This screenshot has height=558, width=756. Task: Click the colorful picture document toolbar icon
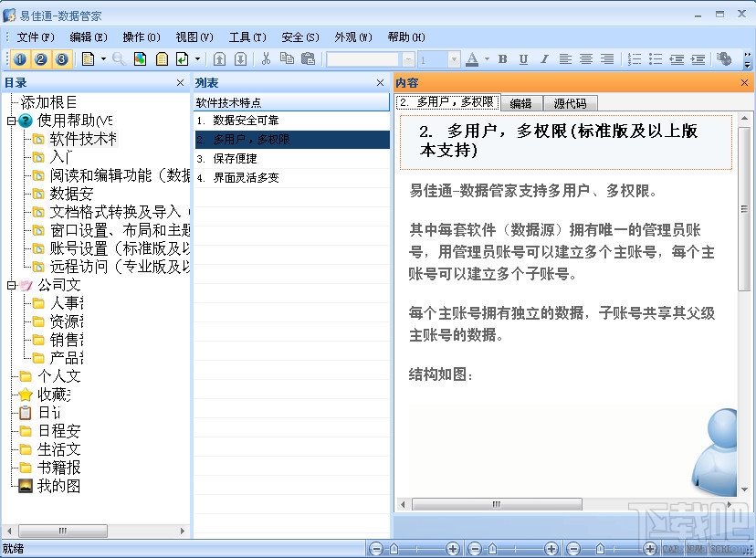[x=141, y=59]
